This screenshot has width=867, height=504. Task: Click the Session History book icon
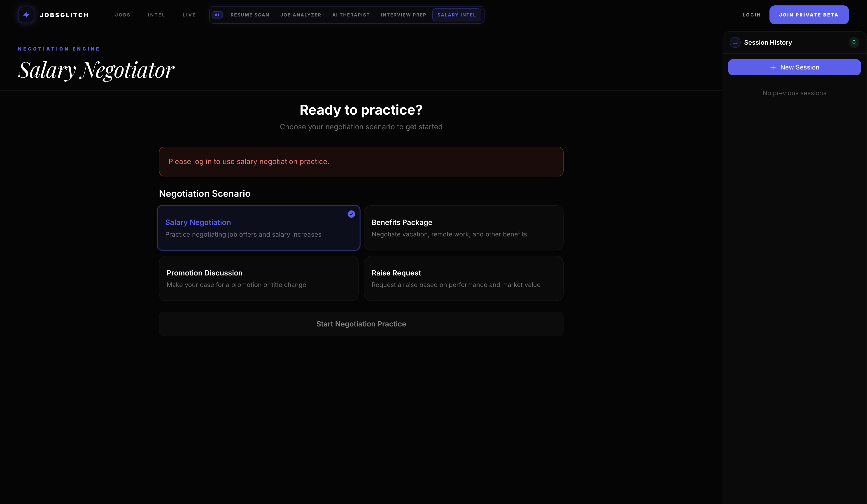[x=735, y=42]
